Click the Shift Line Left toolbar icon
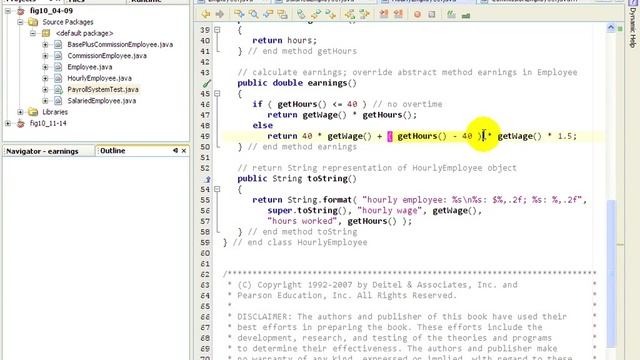Image resolution: width=640 pixels, height=360 pixels. point(350,15)
